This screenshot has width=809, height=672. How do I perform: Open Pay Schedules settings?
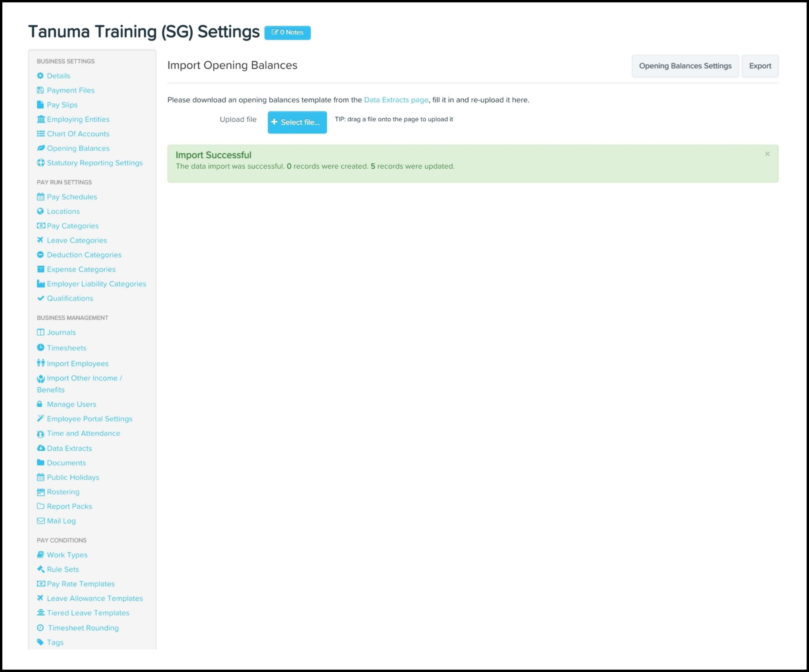tap(72, 197)
